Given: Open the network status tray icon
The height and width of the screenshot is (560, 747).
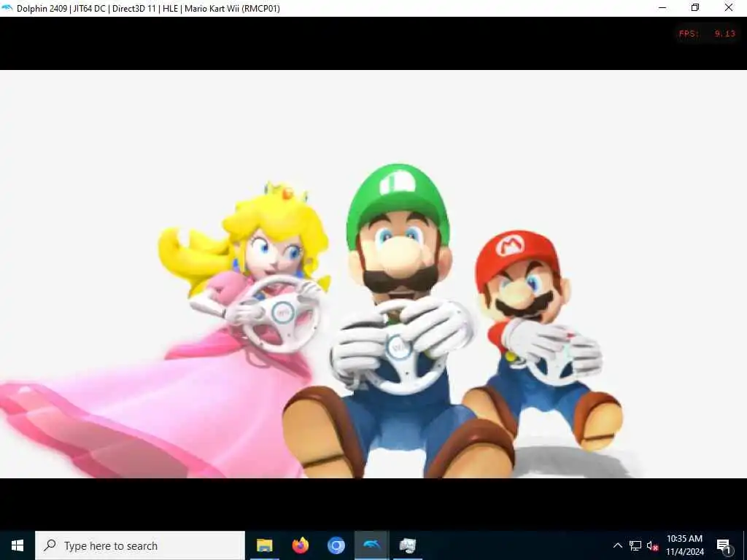Looking at the screenshot, I should pos(635,545).
